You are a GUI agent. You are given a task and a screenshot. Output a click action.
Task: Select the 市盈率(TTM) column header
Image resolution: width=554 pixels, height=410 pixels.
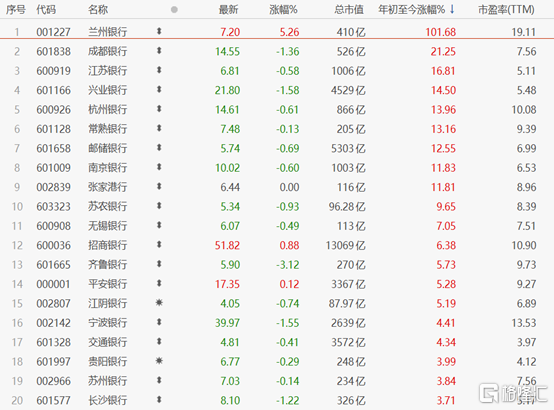click(x=506, y=10)
